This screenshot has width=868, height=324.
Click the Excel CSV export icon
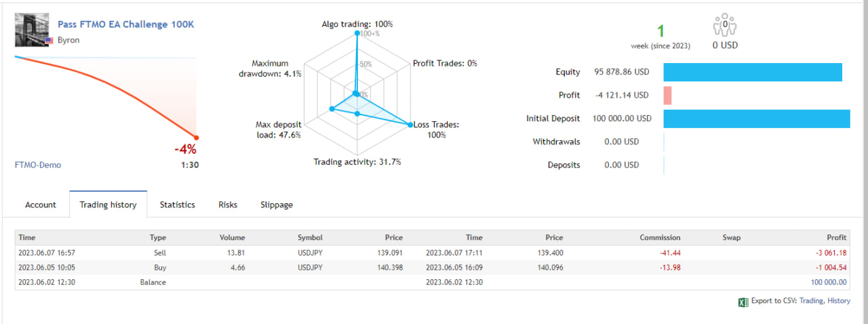click(743, 302)
